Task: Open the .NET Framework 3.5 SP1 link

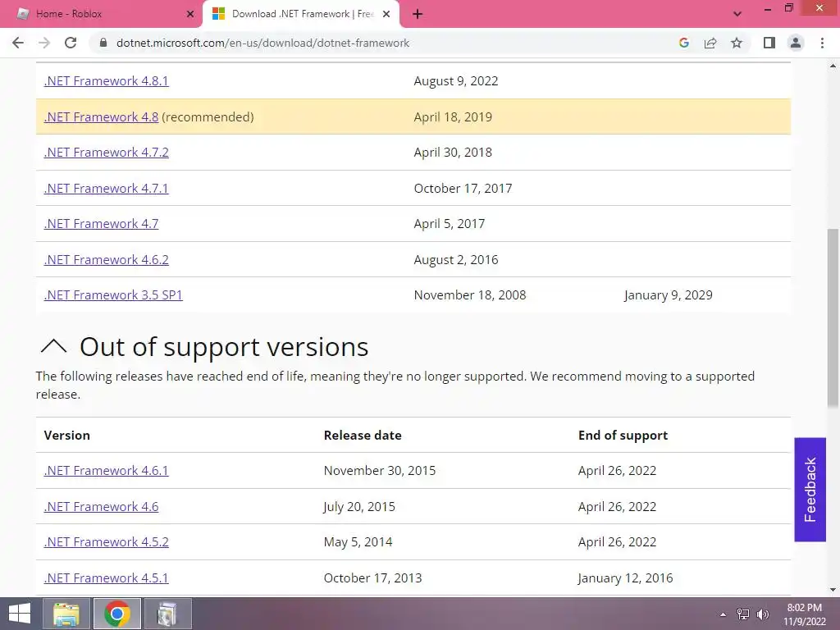Action: (113, 294)
